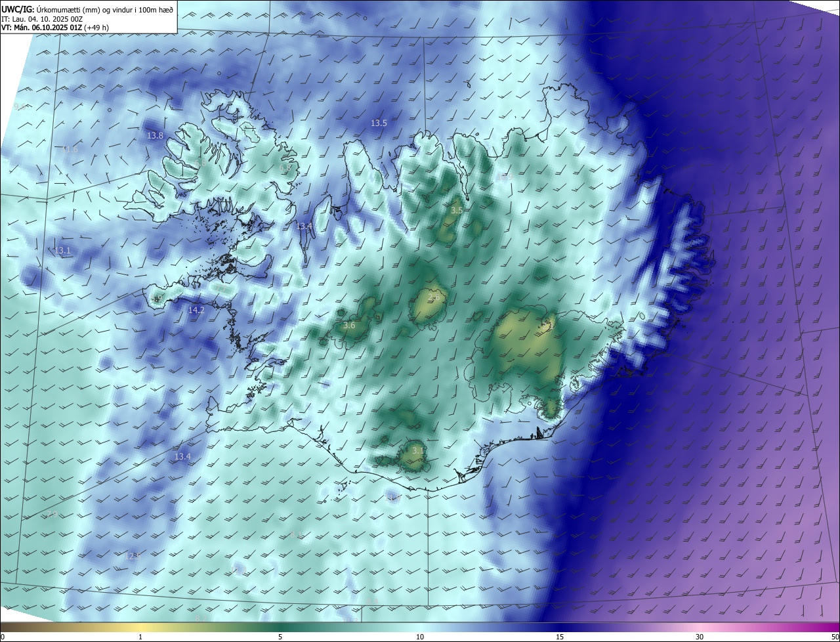Click the '(+49 h)' forecast offset
The height and width of the screenshot is (642, 840).
coord(96,28)
